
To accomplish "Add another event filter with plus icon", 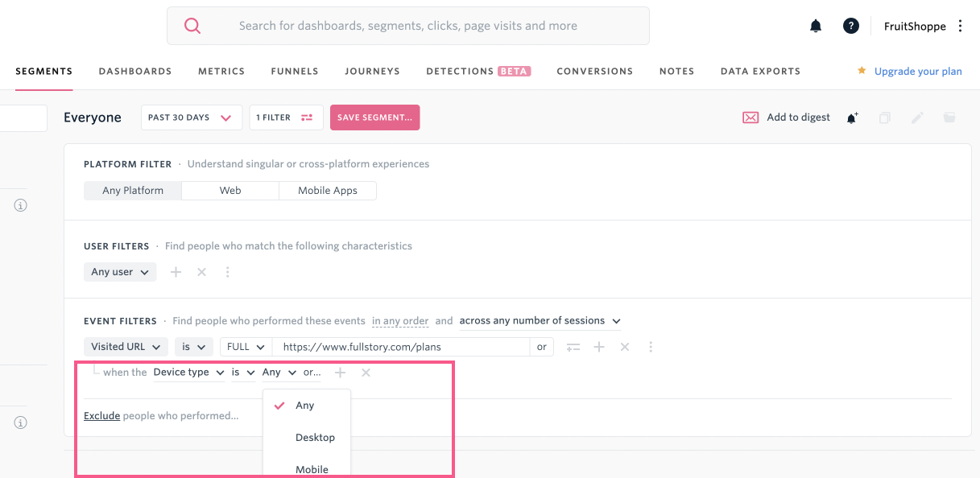I will tap(598, 347).
